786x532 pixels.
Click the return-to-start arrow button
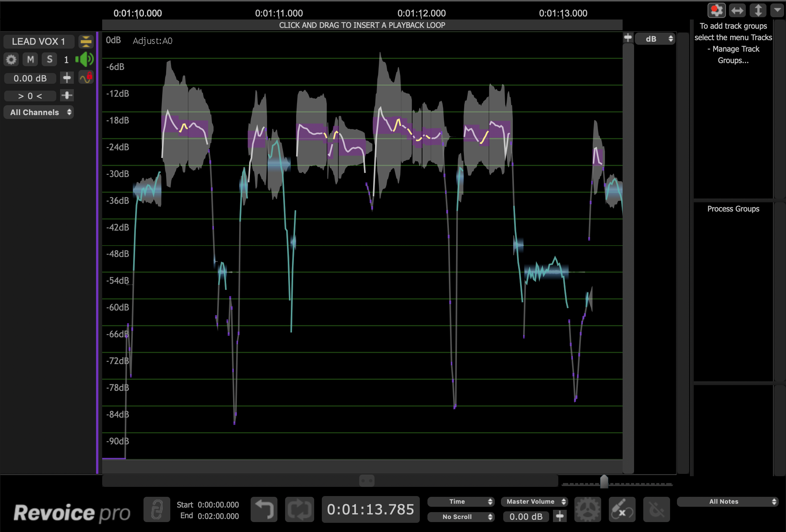pyautogui.click(x=264, y=509)
